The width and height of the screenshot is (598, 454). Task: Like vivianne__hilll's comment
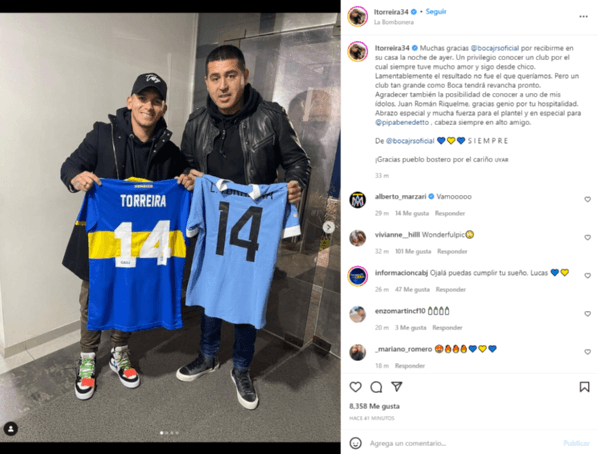587,237
